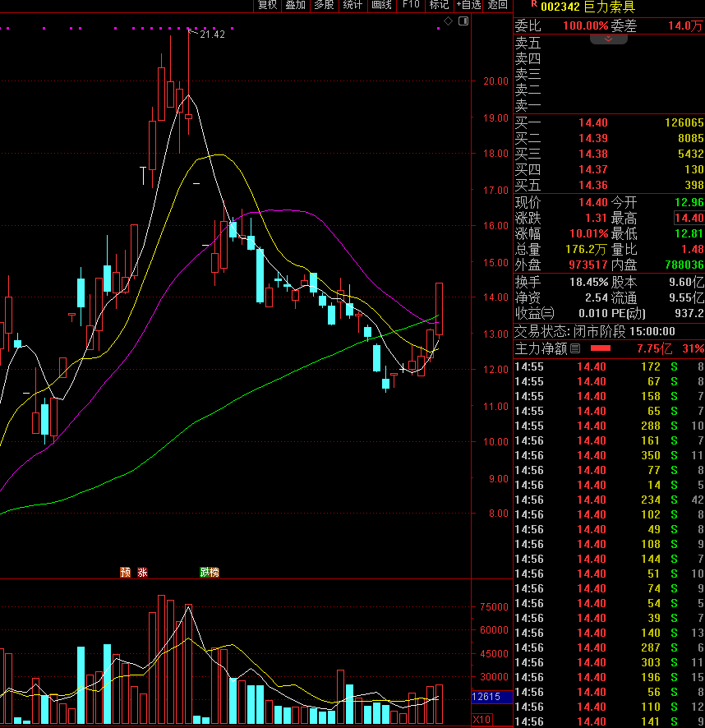This screenshot has width=705, height=728.
Task: Click the 预 marker icon on the timeline
Action: (126, 572)
